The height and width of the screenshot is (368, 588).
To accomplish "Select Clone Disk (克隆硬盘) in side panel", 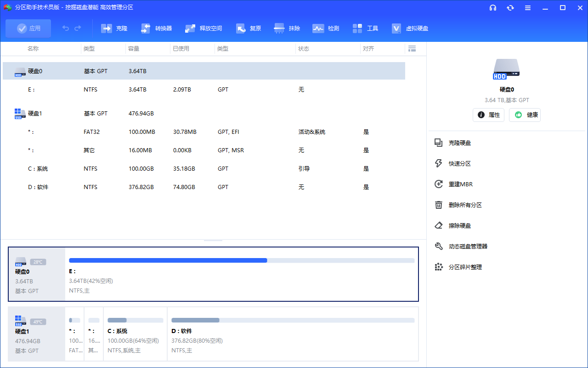I will pos(459,143).
